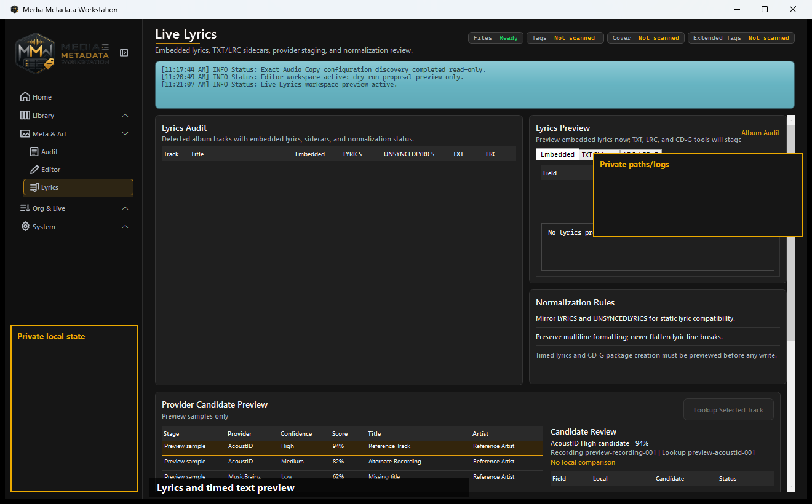This screenshot has height=504, width=812.
Task: Click the Recording preview-recording-001 line
Action: coord(653,452)
